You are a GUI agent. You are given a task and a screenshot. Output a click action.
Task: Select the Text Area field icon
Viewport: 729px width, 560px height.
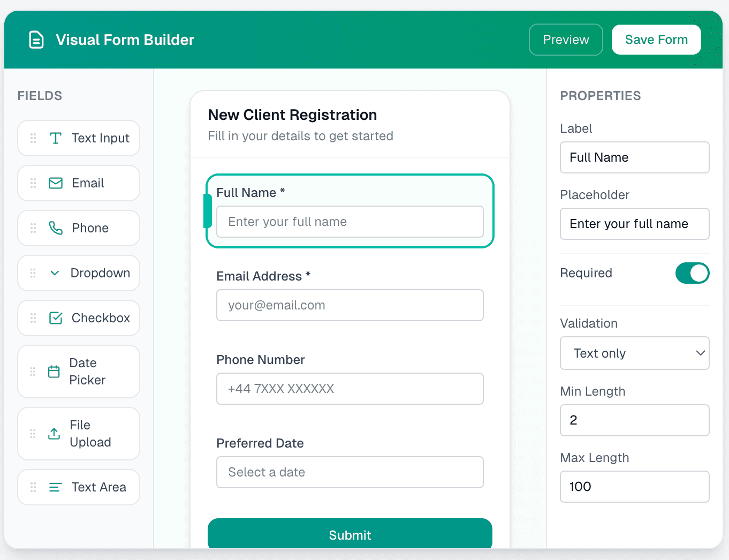[x=54, y=487]
